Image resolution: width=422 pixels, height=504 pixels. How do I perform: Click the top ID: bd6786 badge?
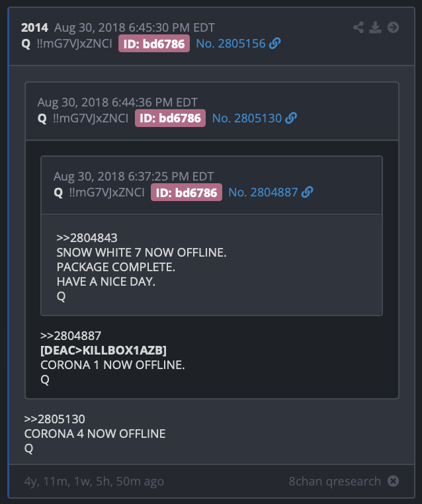(x=154, y=44)
